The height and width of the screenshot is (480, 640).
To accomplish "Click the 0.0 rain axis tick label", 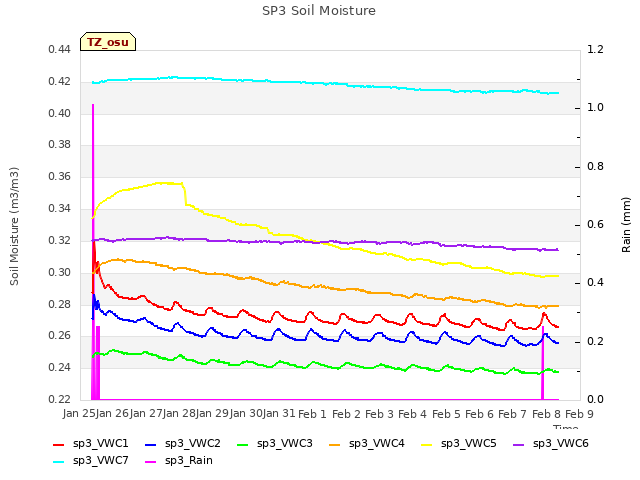I will pyautogui.click(x=595, y=399).
